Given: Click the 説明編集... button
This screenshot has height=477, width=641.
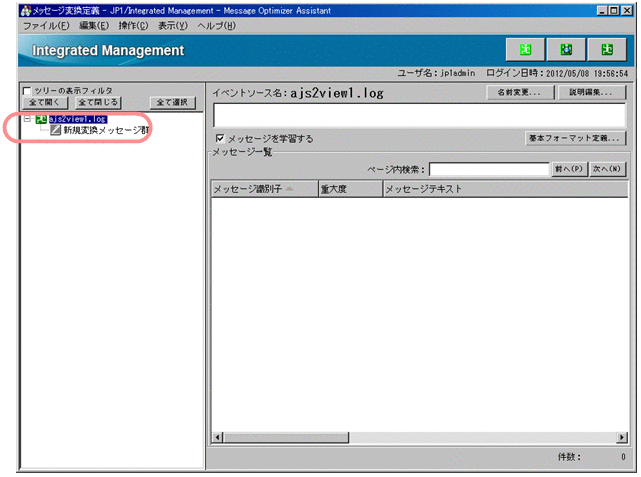Looking at the screenshot, I should 591,92.
